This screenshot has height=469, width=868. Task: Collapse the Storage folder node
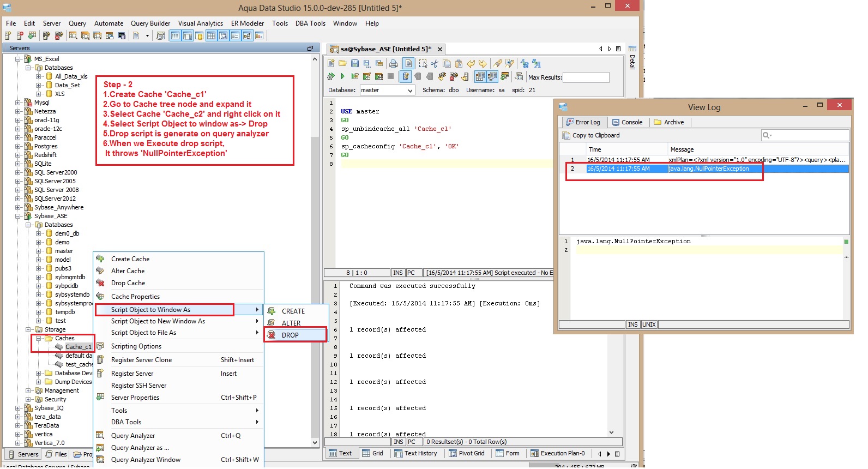point(28,329)
